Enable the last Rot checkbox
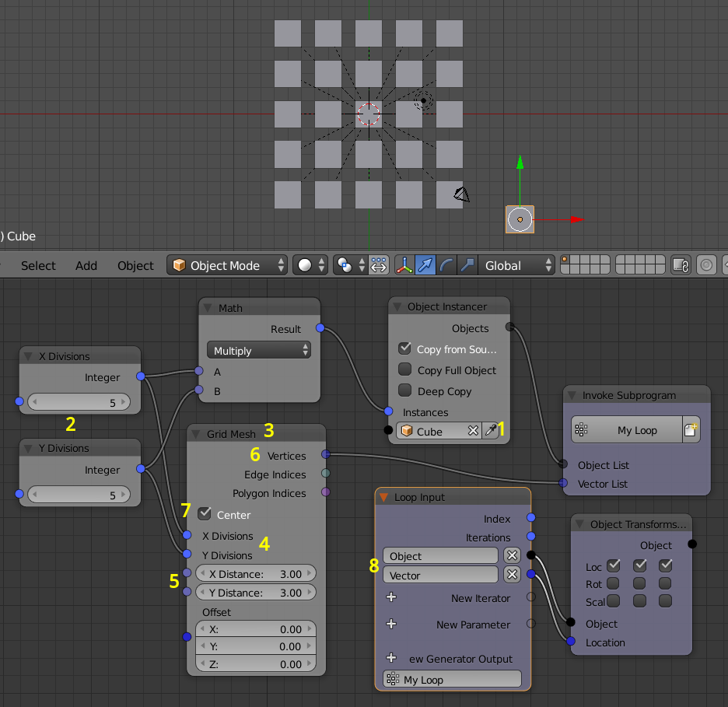This screenshot has height=707, width=728. 665,583
